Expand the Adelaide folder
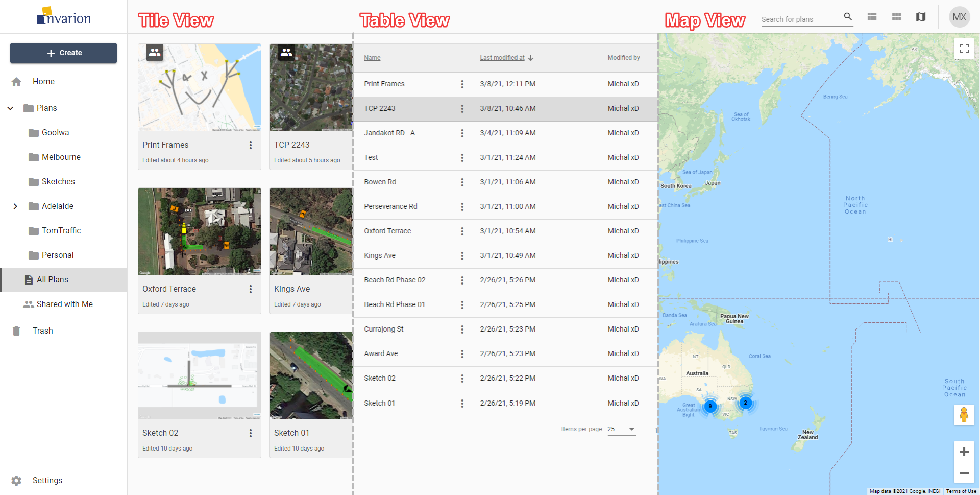The image size is (980, 495). [x=15, y=206]
